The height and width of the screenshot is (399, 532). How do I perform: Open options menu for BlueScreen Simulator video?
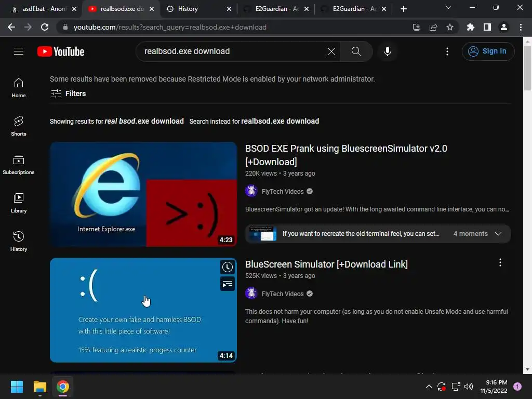(x=500, y=262)
